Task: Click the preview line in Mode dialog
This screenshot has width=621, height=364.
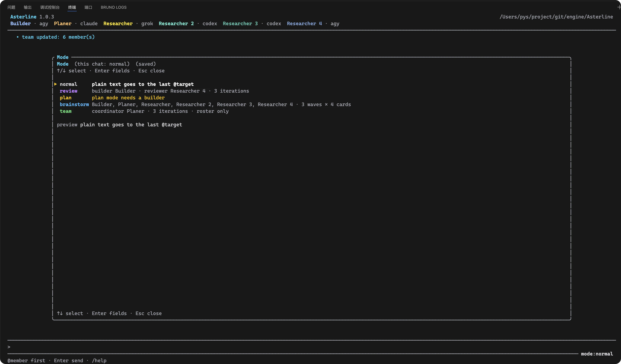Action: point(119,125)
